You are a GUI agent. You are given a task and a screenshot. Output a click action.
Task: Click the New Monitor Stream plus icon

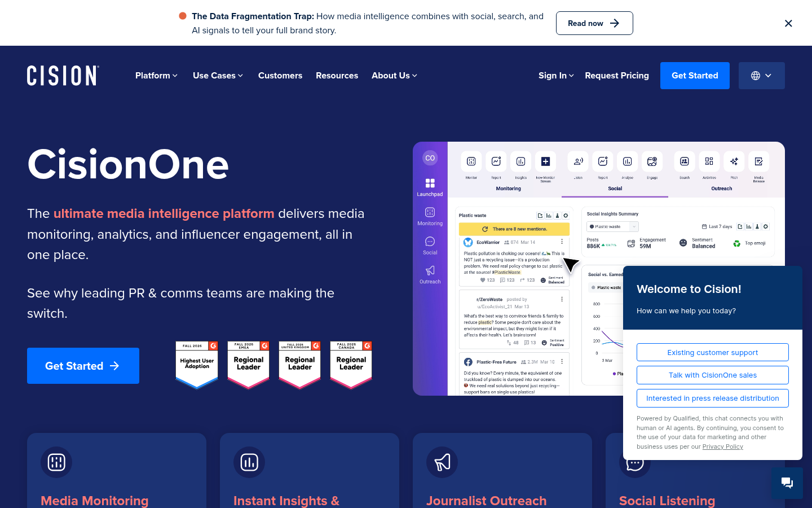545,162
